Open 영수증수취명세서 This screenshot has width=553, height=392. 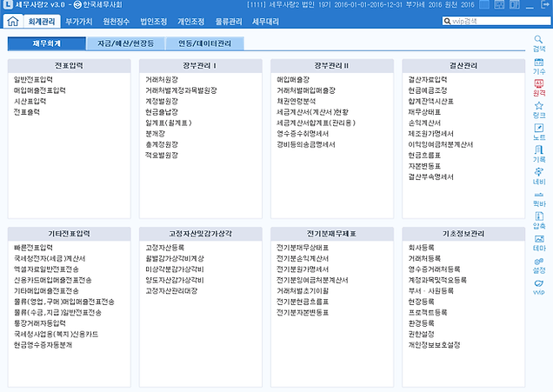303,134
